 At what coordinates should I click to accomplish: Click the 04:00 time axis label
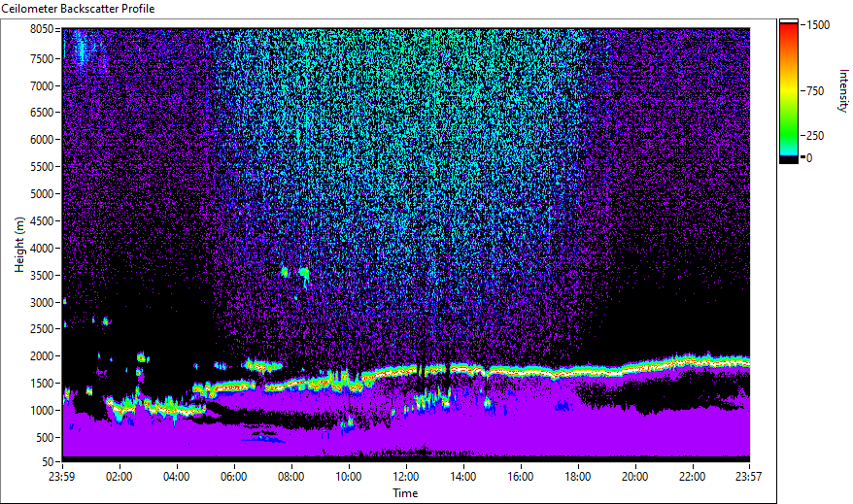coord(176,477)
